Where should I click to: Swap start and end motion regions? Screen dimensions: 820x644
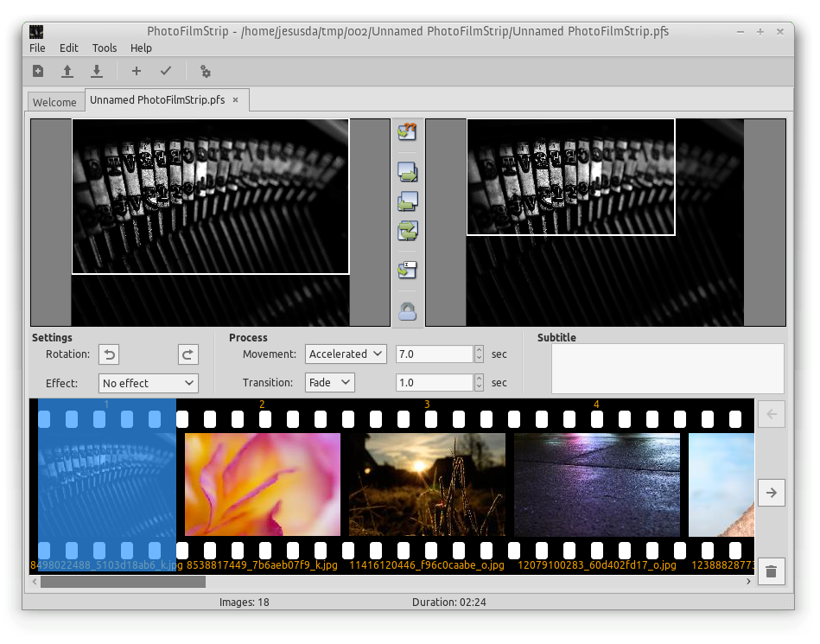[407, 231]
